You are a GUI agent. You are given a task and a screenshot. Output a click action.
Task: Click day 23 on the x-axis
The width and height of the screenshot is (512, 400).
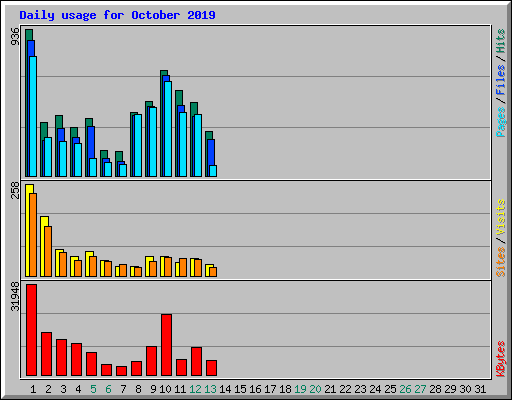[360, 389]
